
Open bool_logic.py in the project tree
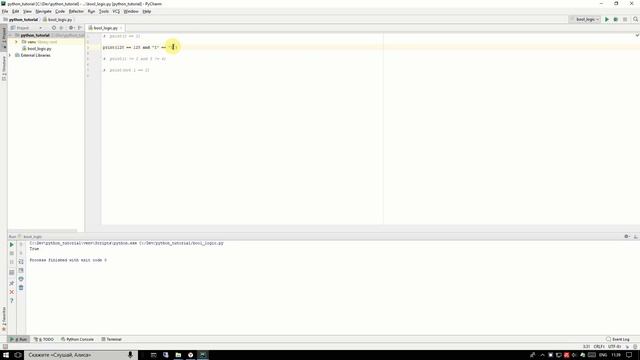click(37, 48)
